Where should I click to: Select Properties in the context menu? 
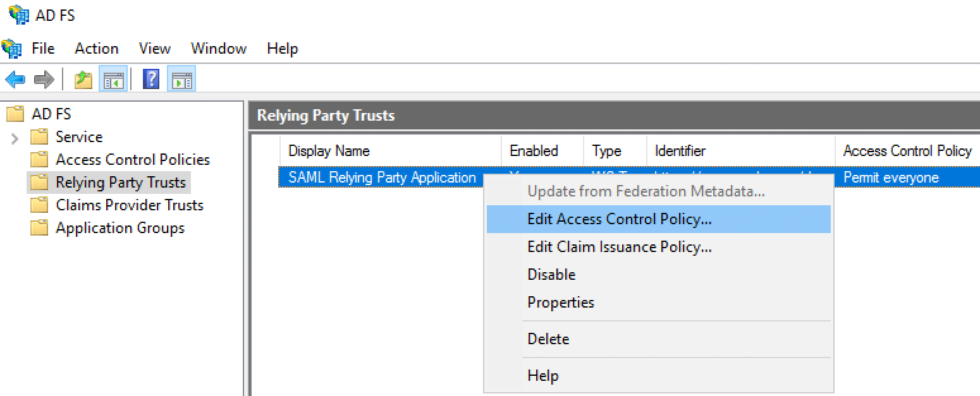coord(560,303)
